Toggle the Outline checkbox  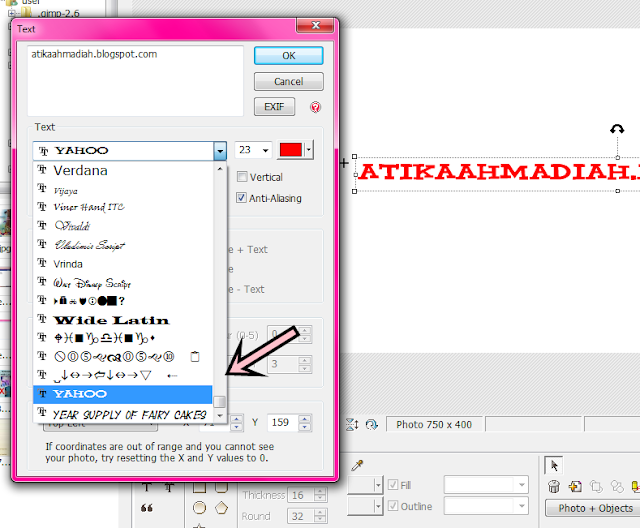point(393,506)
